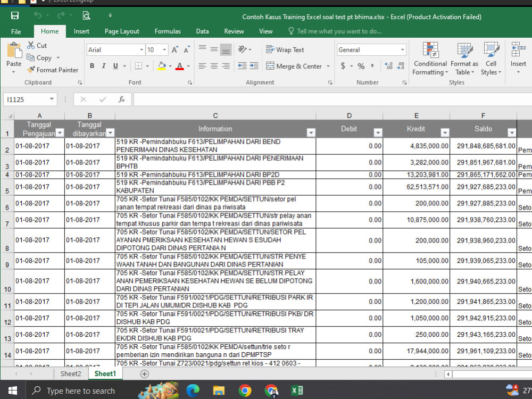Click the Cut button
The image size is (532, 399).
[x=37, y=45]
